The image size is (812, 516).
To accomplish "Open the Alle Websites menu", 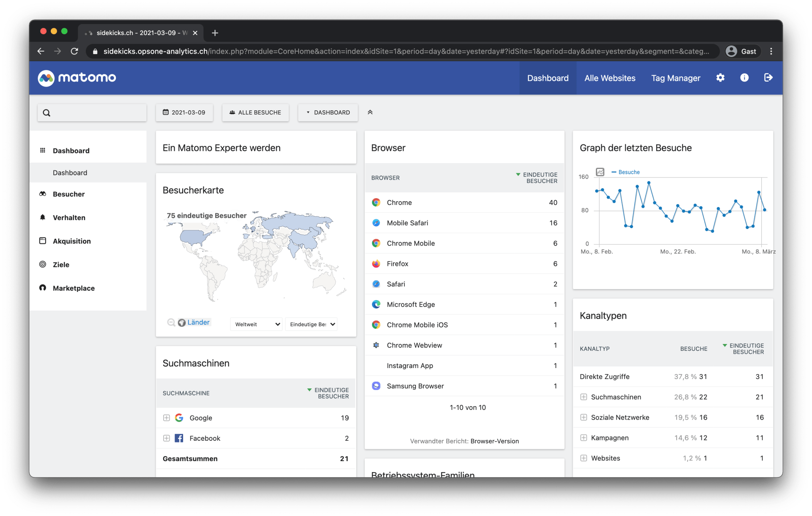I will pos(609,78).
